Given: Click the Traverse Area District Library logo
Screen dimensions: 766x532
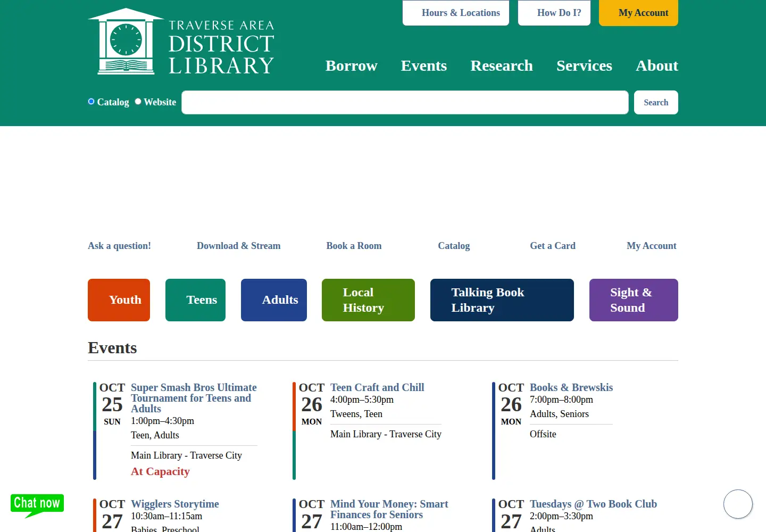Looking at the screenshot, I should click(181, 41).
